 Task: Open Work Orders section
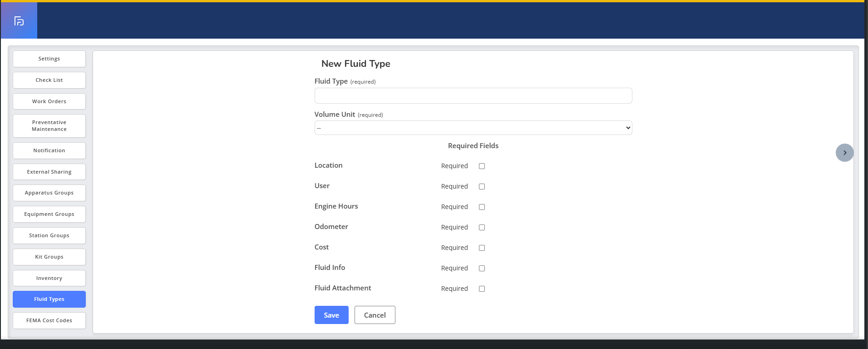click(49, 101)
